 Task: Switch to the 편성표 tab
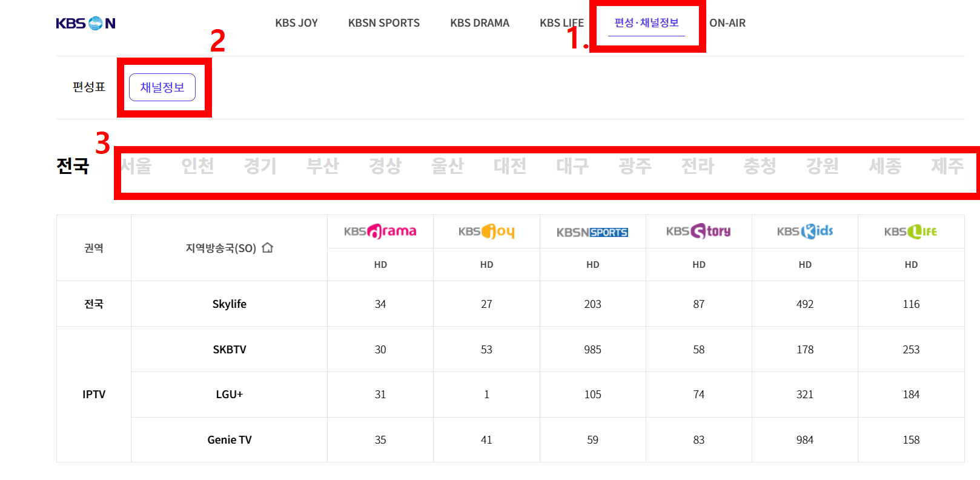(89, 87)
